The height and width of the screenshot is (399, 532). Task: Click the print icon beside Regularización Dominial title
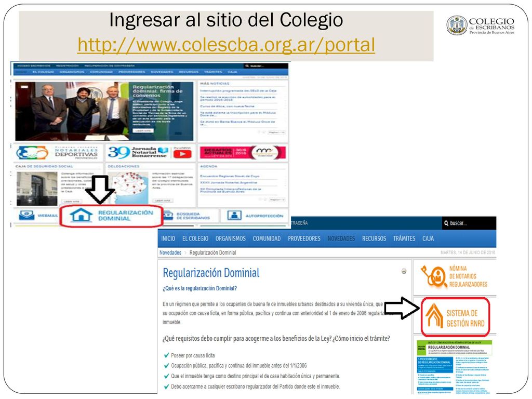(x=404, y=271)
